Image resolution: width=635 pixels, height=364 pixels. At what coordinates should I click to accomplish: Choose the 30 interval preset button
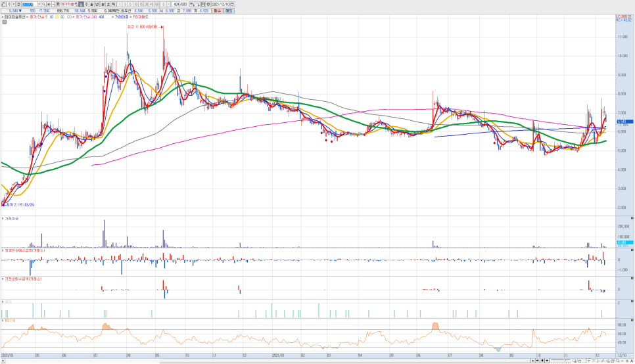[x=146, y=4]
